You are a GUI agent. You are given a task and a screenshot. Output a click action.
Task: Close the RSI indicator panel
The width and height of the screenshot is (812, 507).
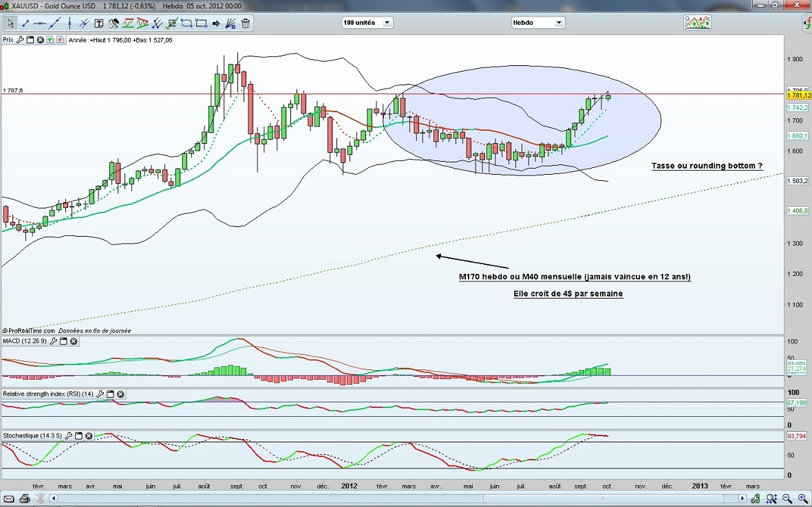pyautogui.click(x=120, y=394)
